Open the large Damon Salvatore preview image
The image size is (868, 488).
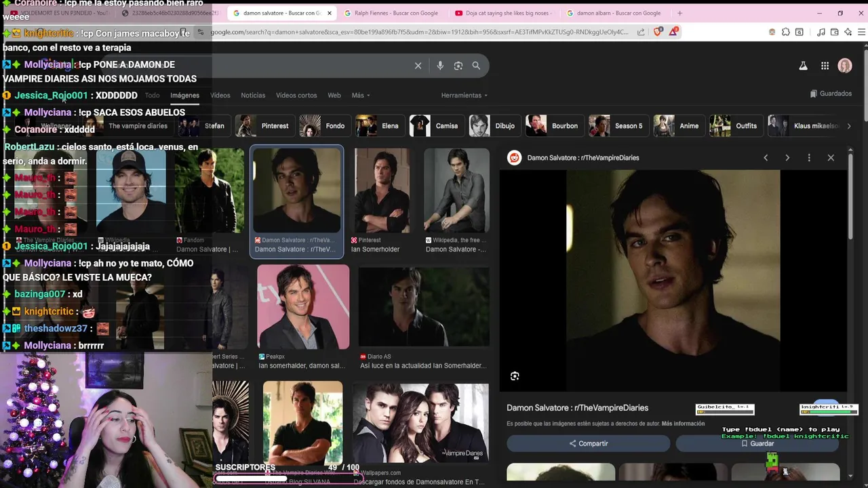[673, 281]
